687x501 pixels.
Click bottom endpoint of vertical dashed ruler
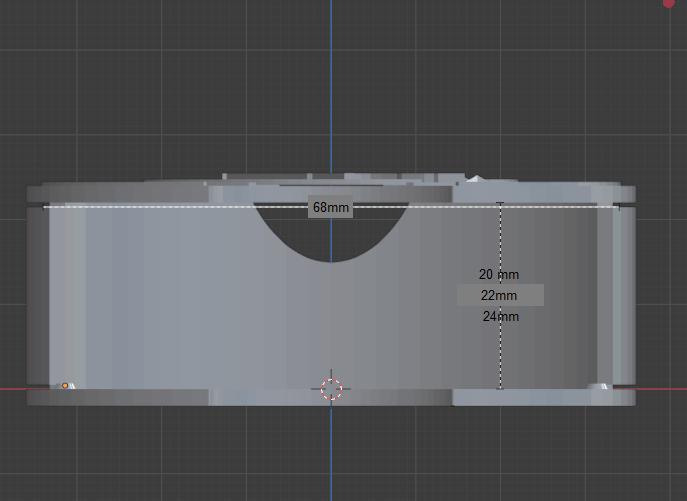point(500,387)
